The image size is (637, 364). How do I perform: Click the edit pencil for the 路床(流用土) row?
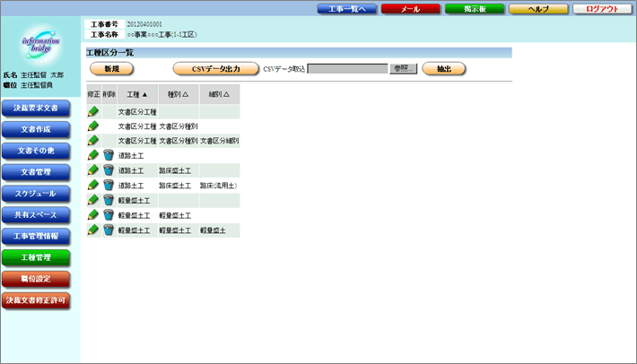[x=93, y=185]
